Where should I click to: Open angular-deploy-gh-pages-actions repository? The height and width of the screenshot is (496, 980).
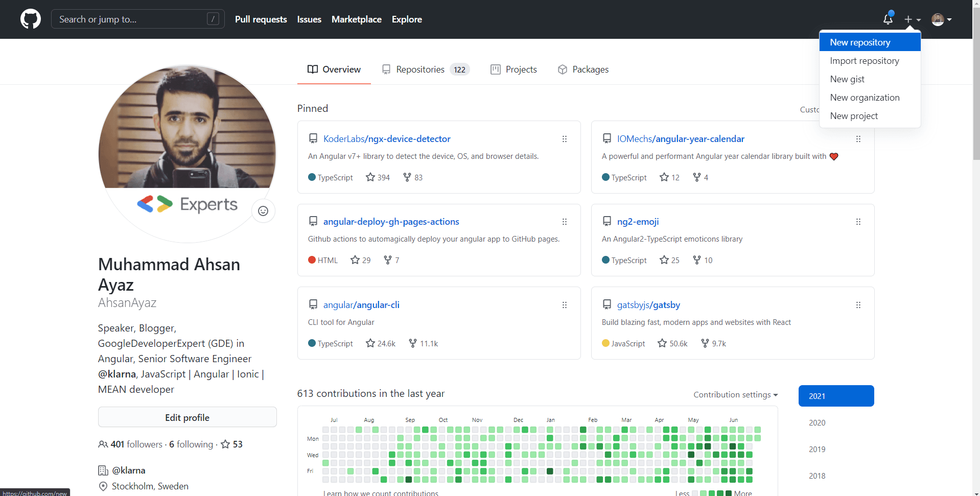pos(391,222)
